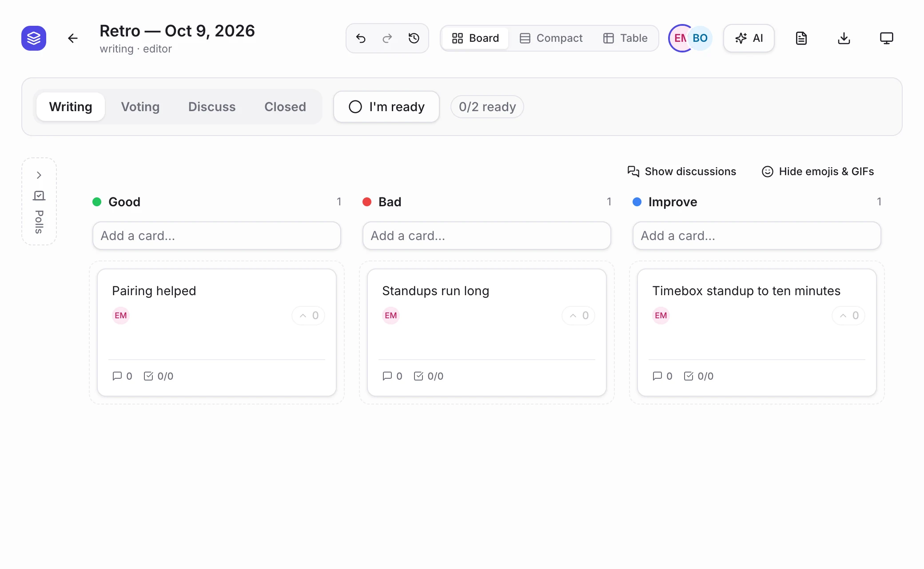The width and height of the screenshot is (924, 569).
Task: Move to the Discuss phase
Action: pyautogui.click(x=212, y=107)
